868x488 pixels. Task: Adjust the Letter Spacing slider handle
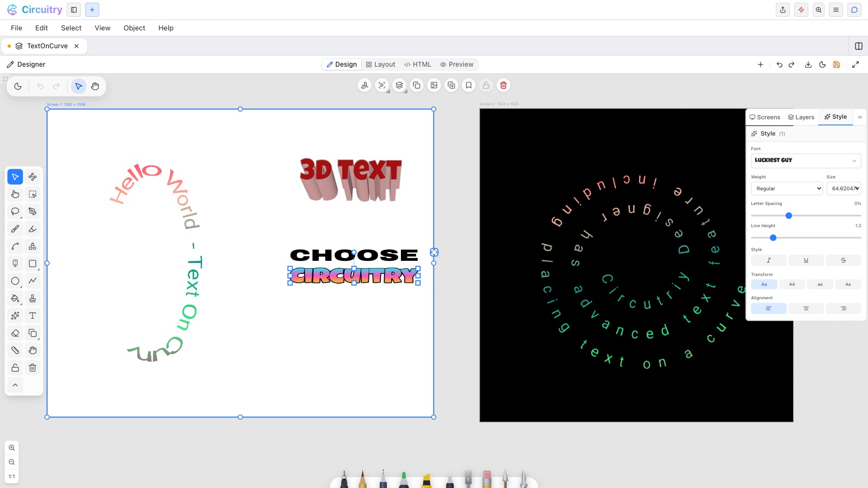[x=789, y=216]
